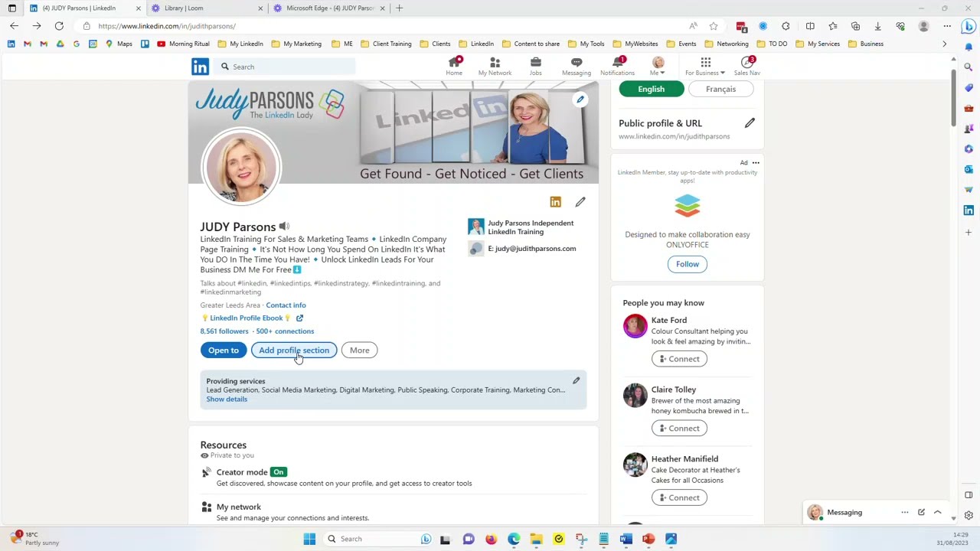This screenshot has width=980, height=551.
Task: View 8,561 followers link
Action: (x=224, y=331)
